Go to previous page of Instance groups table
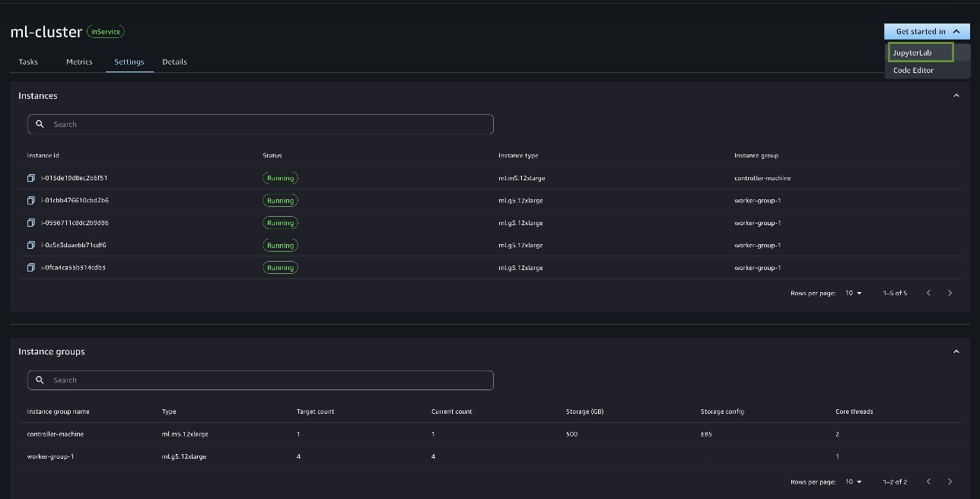980x499 pixels. pos(928,482)
